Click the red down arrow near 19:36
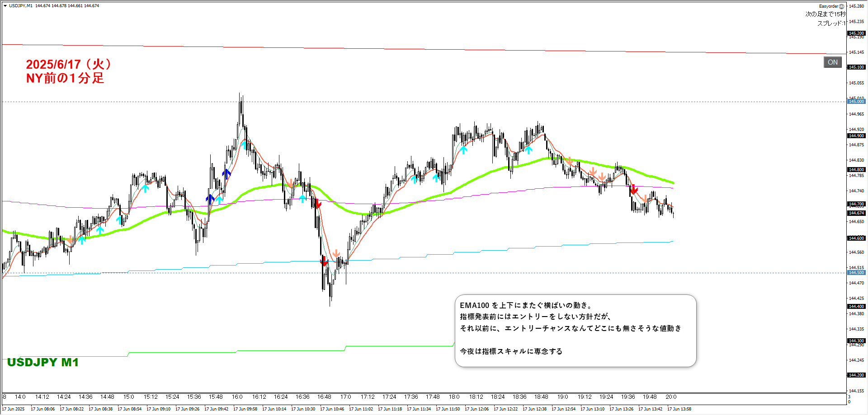 pos(633,189)
